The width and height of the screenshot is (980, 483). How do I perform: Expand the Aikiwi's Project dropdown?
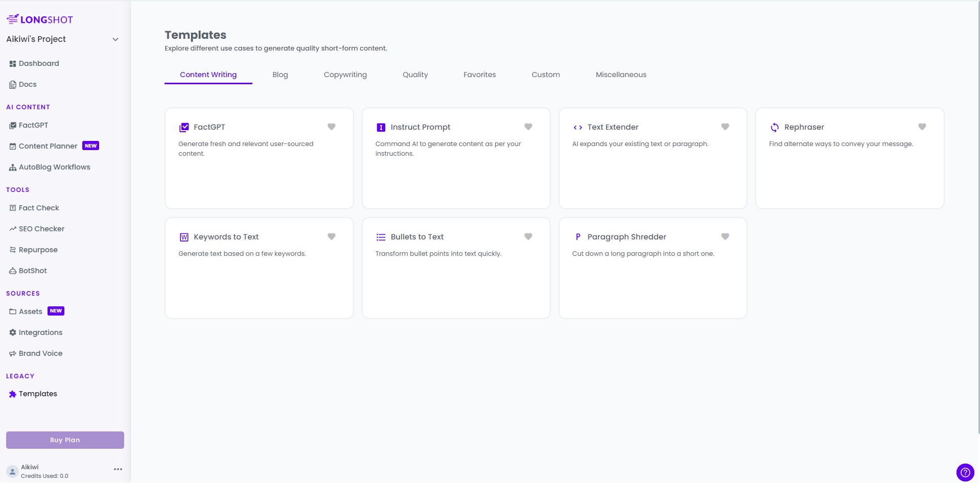click(x=115, y=39)
